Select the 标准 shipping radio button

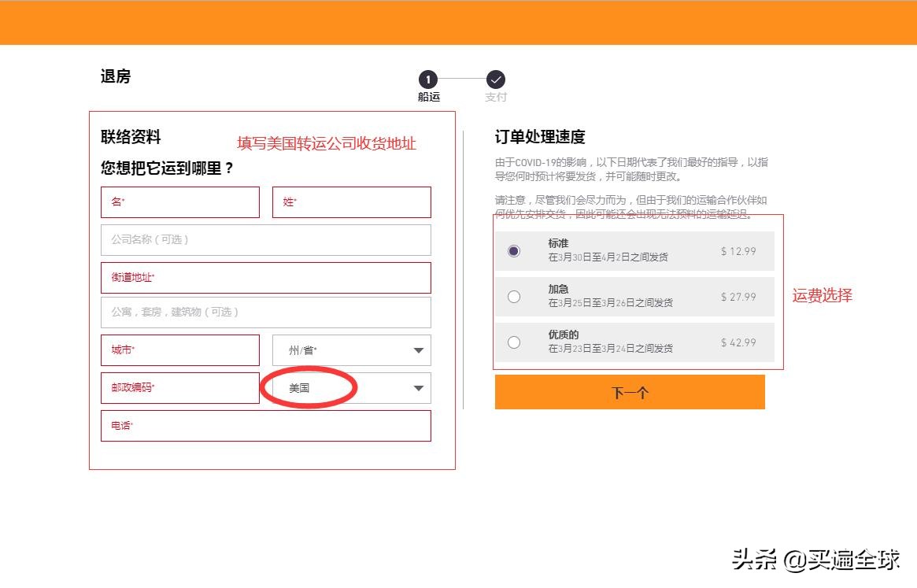(515, 251)
